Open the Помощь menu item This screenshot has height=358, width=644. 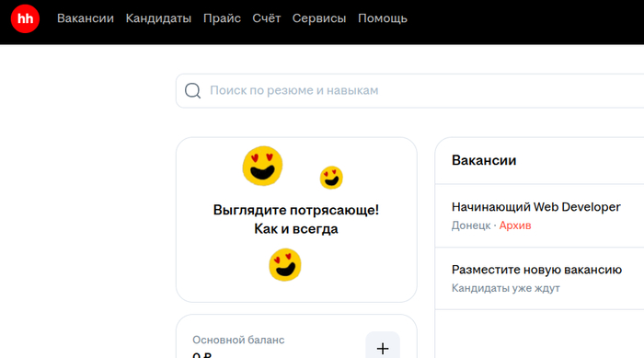click(x=383, y=18)
